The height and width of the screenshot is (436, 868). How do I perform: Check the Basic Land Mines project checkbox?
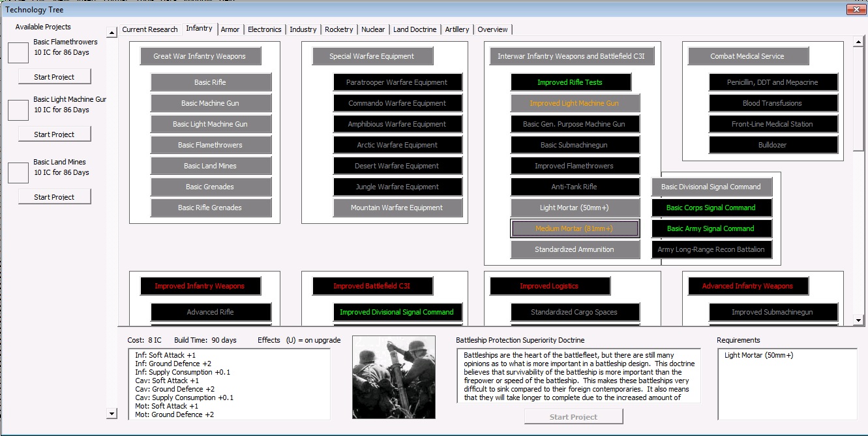[18, 173]
